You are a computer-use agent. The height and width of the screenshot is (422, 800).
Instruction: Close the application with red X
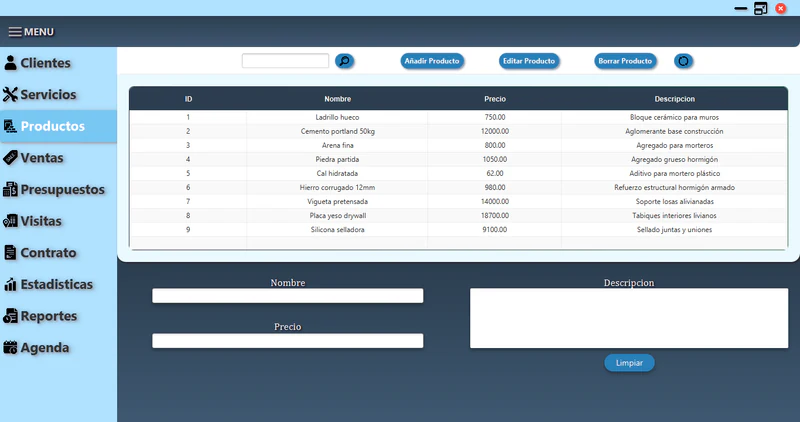[781, 8]
